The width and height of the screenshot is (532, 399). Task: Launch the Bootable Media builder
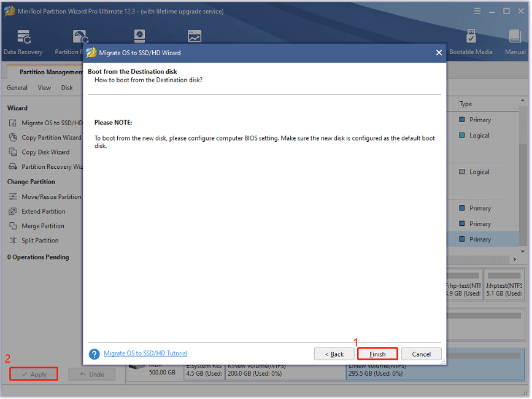[471, 42]
